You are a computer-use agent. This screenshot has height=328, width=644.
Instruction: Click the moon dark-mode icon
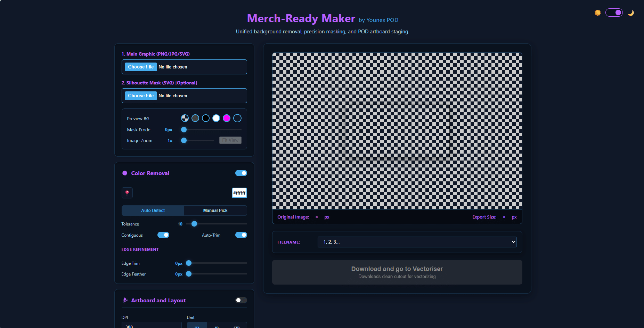click(631, 13)
